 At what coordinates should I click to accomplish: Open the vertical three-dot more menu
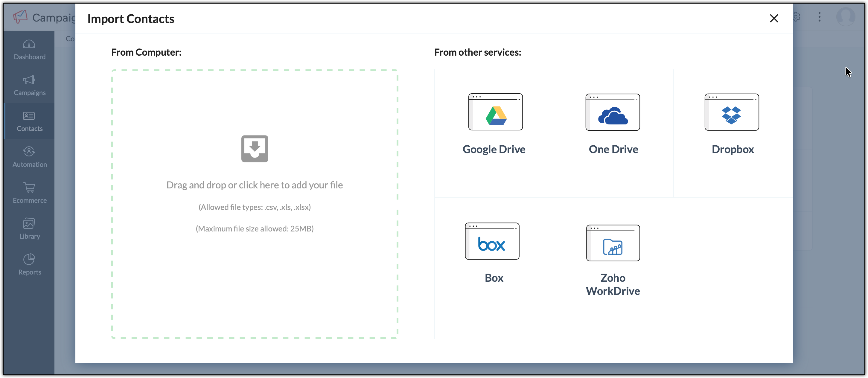coord(819,17)
